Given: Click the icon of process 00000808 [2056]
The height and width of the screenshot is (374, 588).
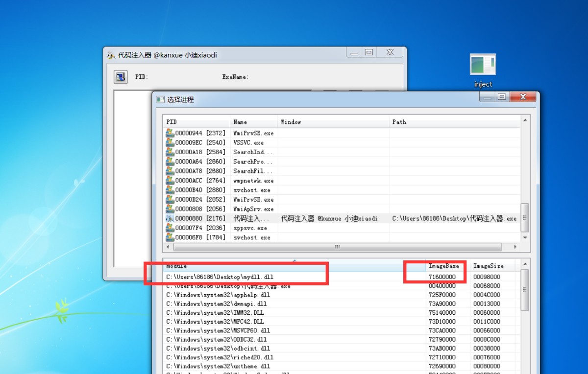Looking at the screenshot, I should click(170, 209).
